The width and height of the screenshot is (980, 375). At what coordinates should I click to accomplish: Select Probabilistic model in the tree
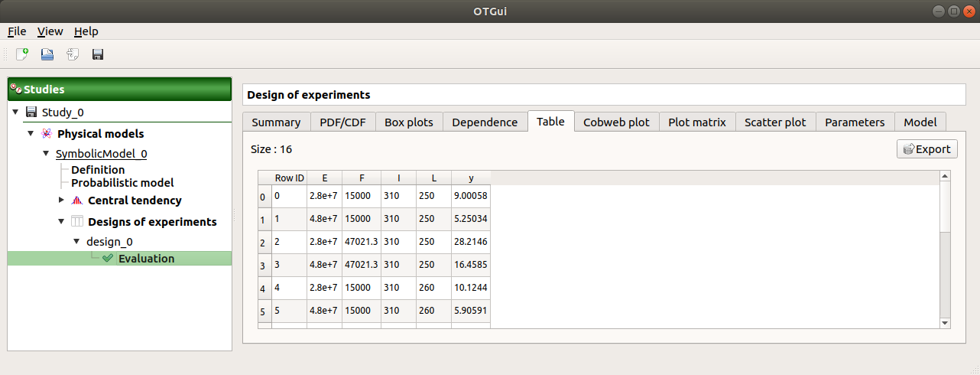coord(122,183)
